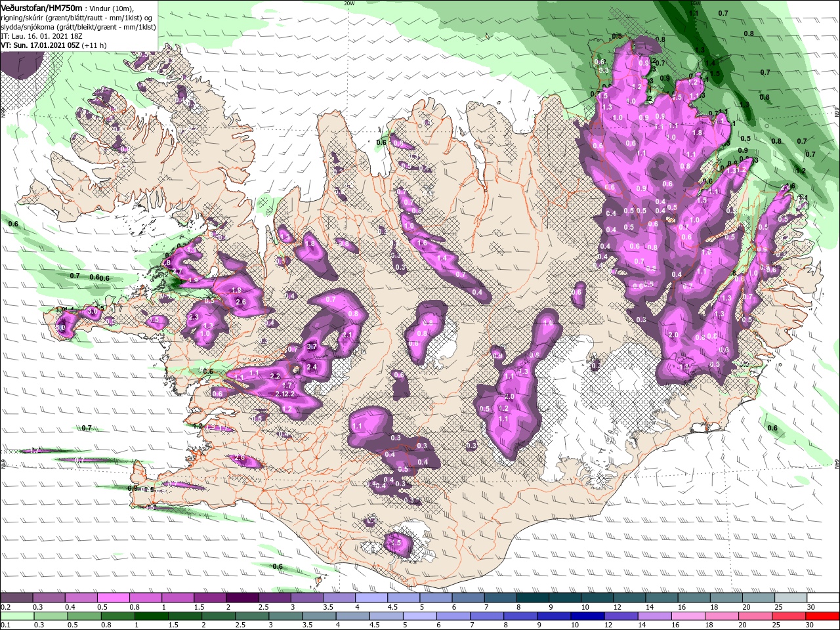This screenshot has height=630, width=840.
Task: Click the upper legend swatch starting at 0.5
Action: pyautogui.click(x=114, y=598)
